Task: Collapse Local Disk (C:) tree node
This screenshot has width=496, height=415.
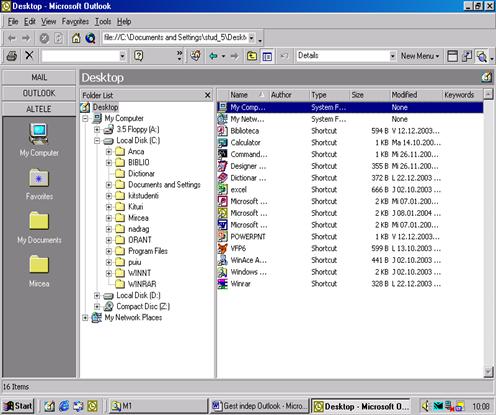Action: pos(97,141)
